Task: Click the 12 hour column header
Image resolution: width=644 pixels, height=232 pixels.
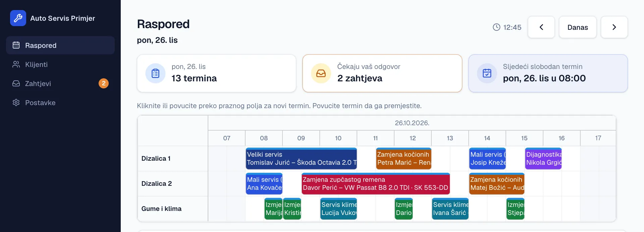Action: (413, 138)
